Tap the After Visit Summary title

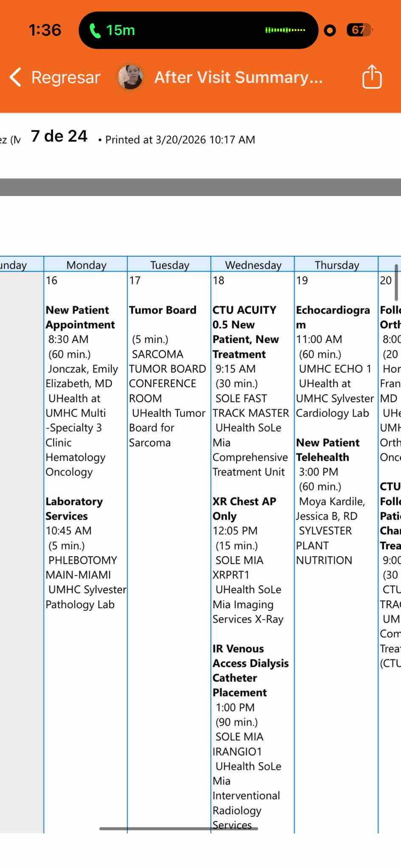pyautogui.click(x=238, y=78)
